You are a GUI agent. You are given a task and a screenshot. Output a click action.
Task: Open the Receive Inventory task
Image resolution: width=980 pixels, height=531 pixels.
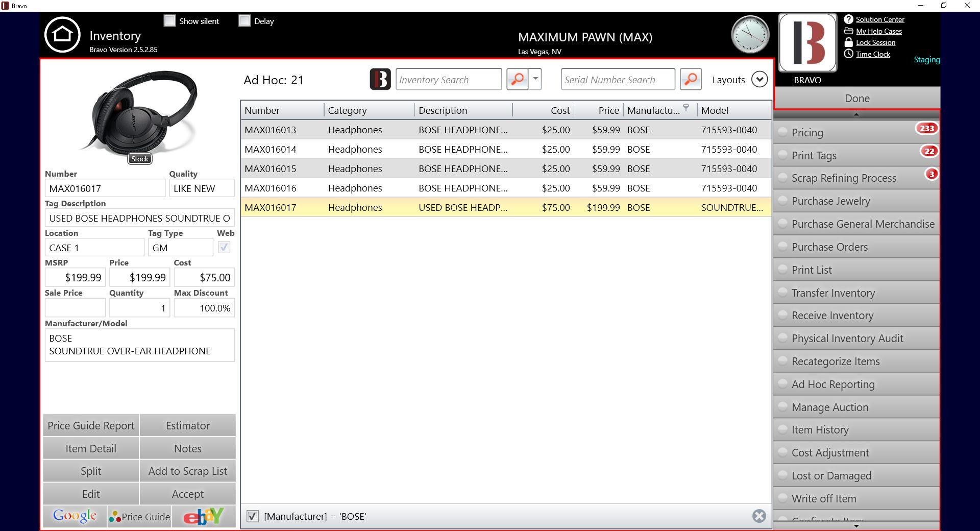[x=856, y=315]
